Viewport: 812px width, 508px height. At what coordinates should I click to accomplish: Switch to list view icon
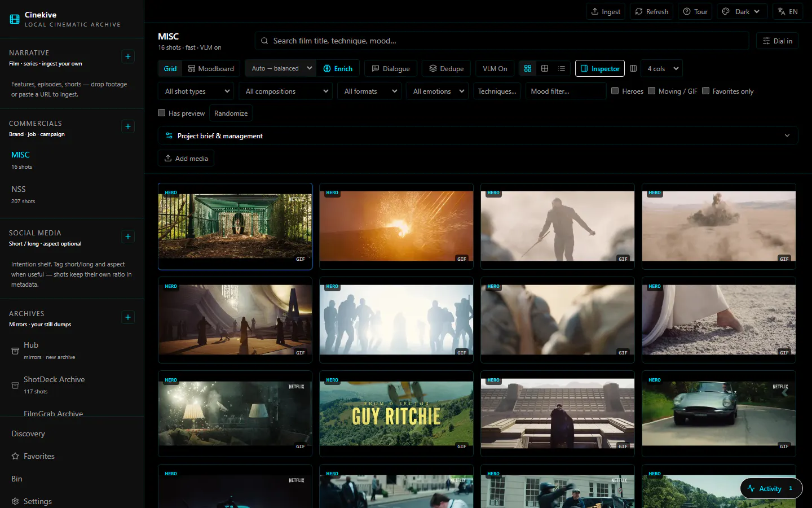point(562,68)
